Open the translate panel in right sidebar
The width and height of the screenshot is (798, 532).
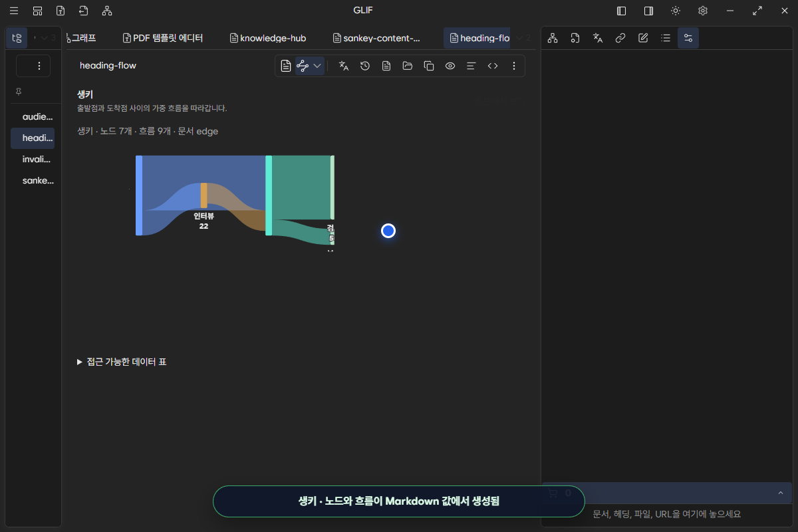click(598, 38)
